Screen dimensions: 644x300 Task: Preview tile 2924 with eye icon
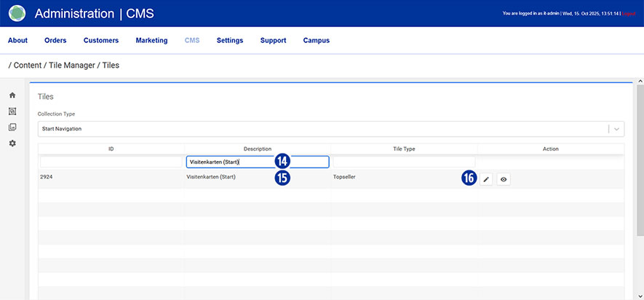tap(504, 178)
